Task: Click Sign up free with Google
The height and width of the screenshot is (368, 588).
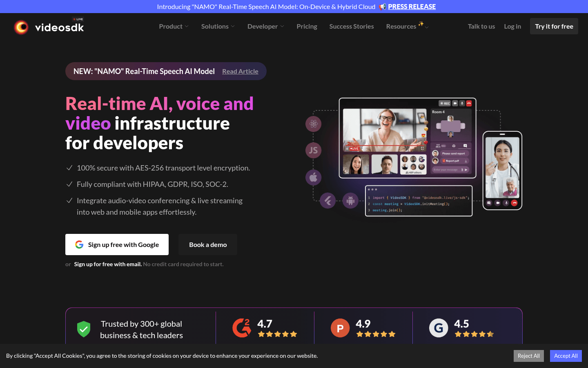Action: (x=117, y=245)
